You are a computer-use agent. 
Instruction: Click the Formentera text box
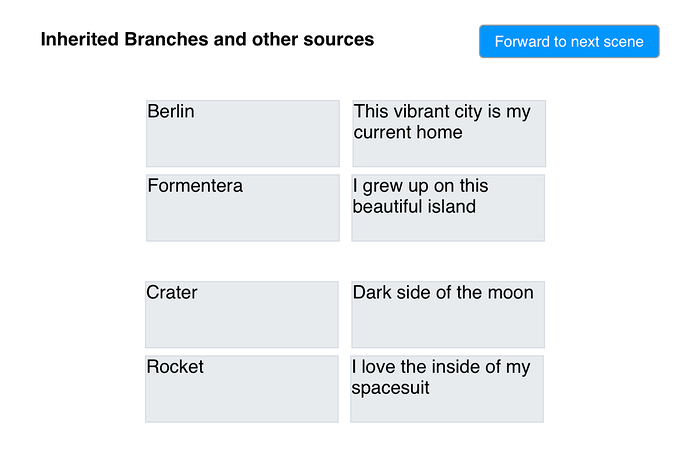(x=243, y=208)
